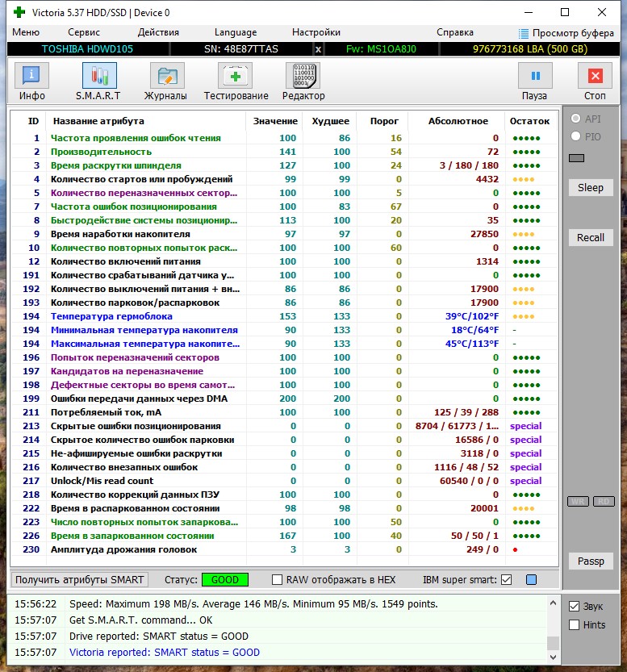Click TOSHIBA HDWD105 model label

pyautogui.click(x=87, y=49)
